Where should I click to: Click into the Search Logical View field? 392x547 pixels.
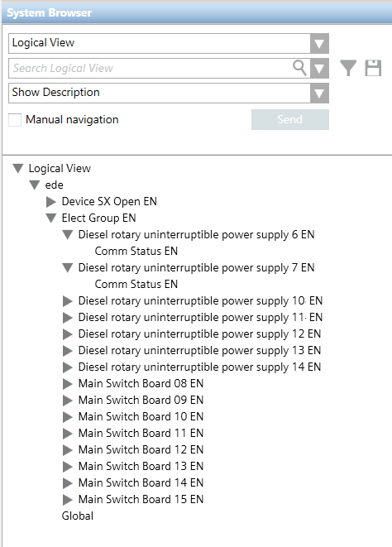[151, 69]
